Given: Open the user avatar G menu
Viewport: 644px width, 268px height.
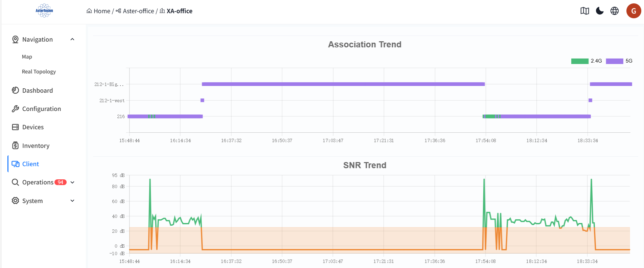Looking at the screenshot, I should point(634,11).
